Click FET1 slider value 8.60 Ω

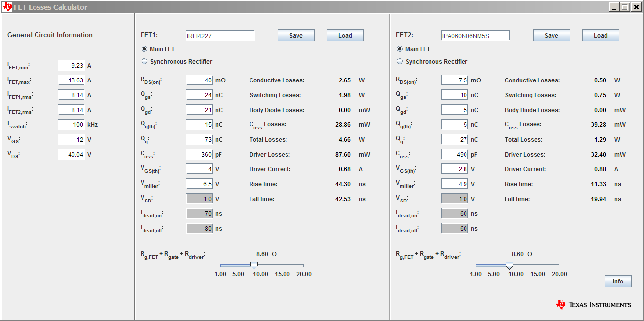[x=267, y=254]
